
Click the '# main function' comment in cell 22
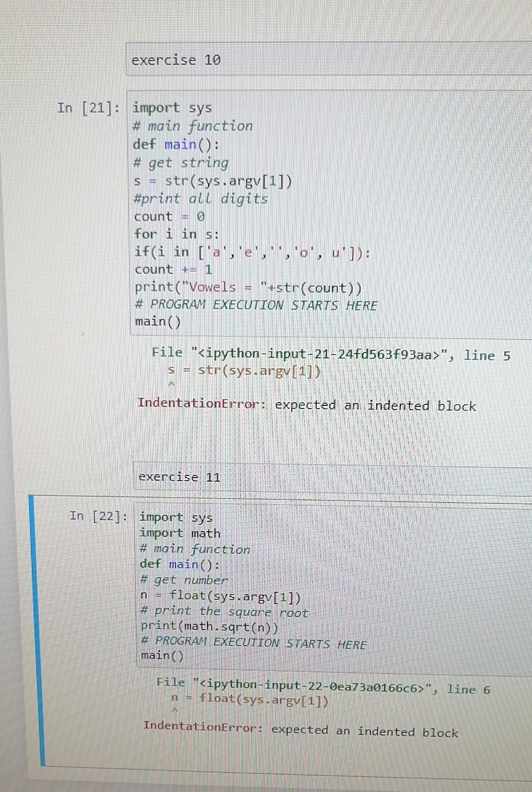[195, 548]
